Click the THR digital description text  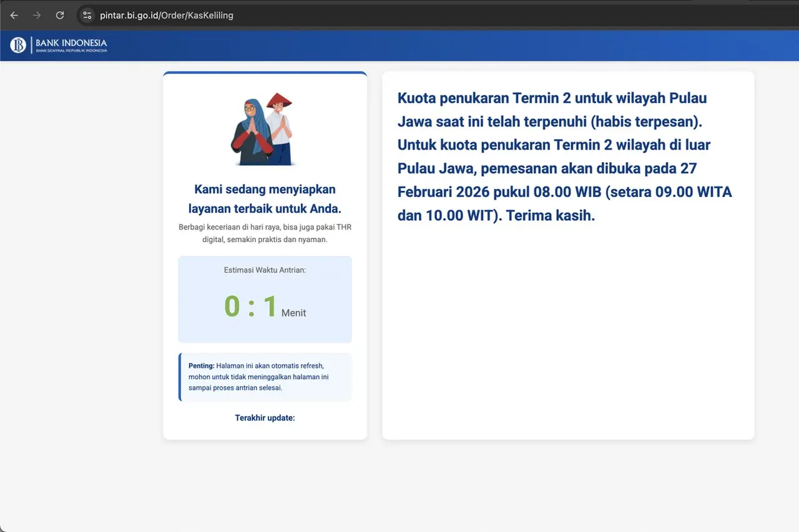(265, 233)
